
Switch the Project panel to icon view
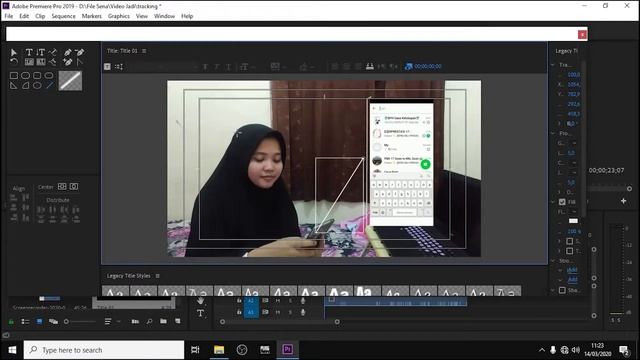coord(39,322)
